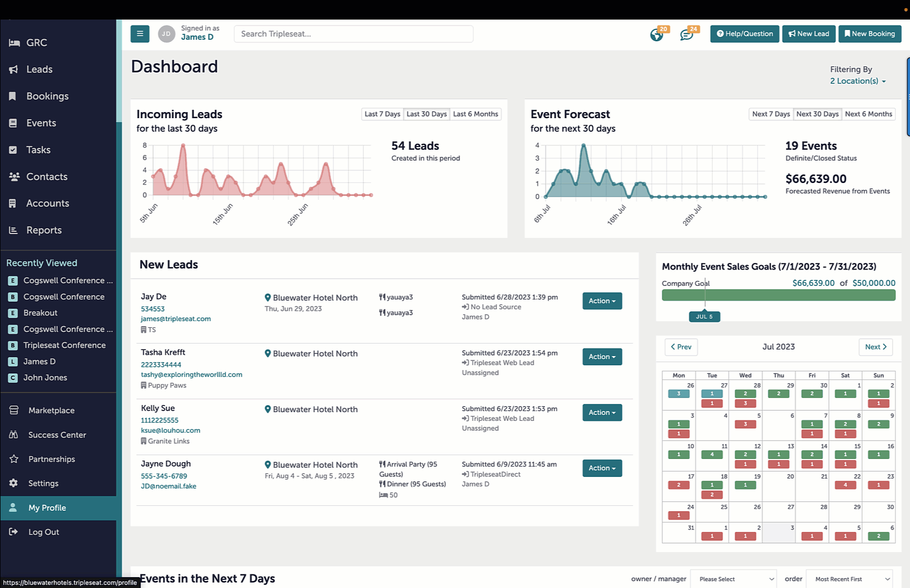Open Bookings bookmark icon in sidebar

pyautogui.click(x=13, y=96)
